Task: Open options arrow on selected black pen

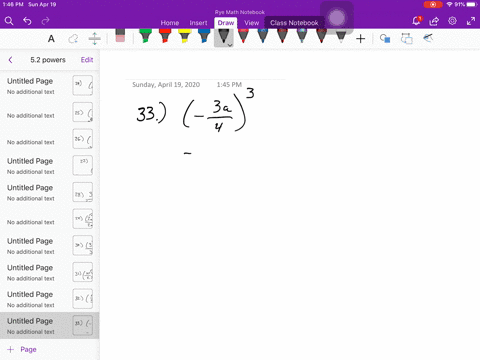Action: (230, 45)
